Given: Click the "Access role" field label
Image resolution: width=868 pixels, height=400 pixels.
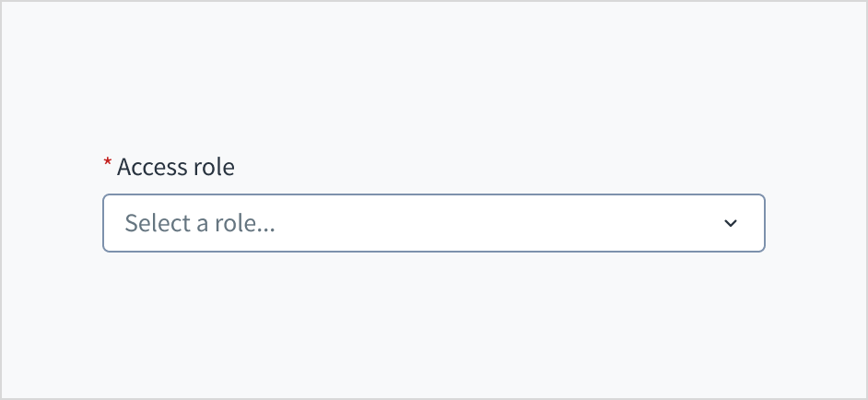Looking at the screenshot, I should pyautogui.click(x=176, y=167).
